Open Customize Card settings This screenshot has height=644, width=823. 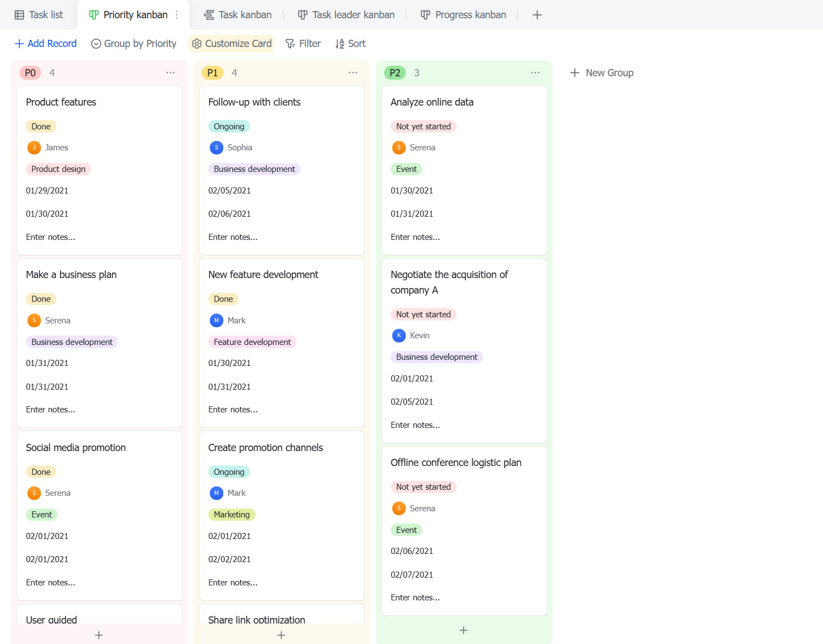pyautogui.click(x=232, y=44)
